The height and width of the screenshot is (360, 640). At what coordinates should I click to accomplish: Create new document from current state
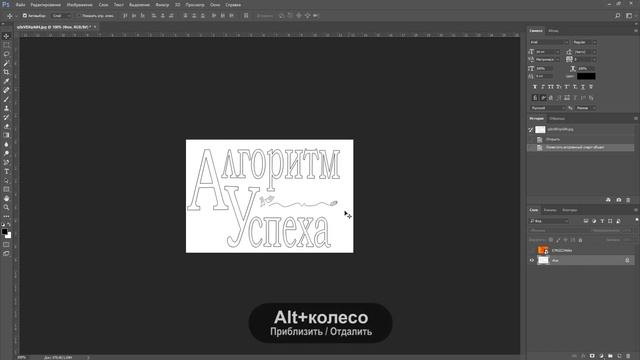click(608, 200)
